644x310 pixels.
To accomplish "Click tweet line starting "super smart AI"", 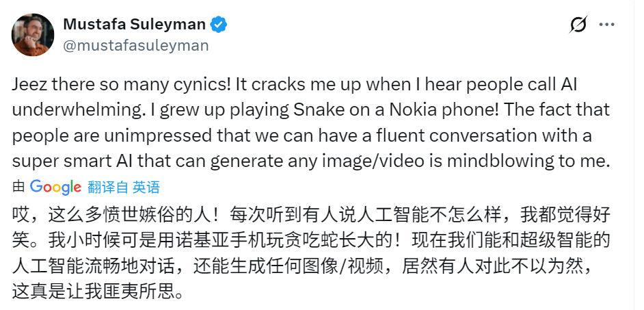I will point(308,161).
